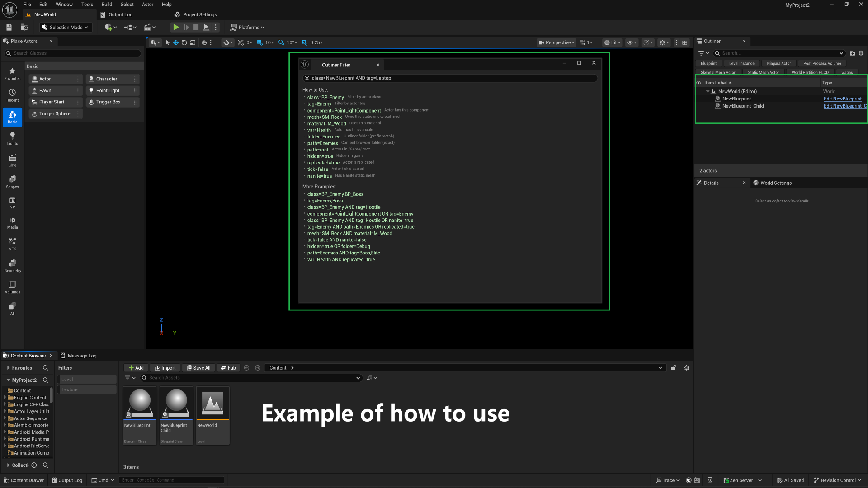The image size is (868, 488).
Task: Toggle the Blueprint filter chip in Outliner
Action: coord(708,64)
